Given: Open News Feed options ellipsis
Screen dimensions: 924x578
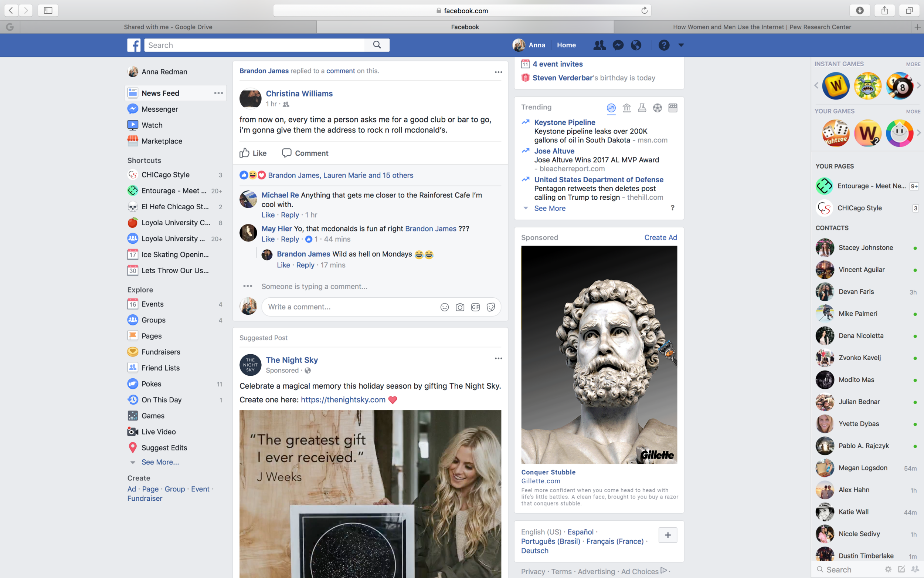Looking at the screenshot, I should (x=218, y=93).
